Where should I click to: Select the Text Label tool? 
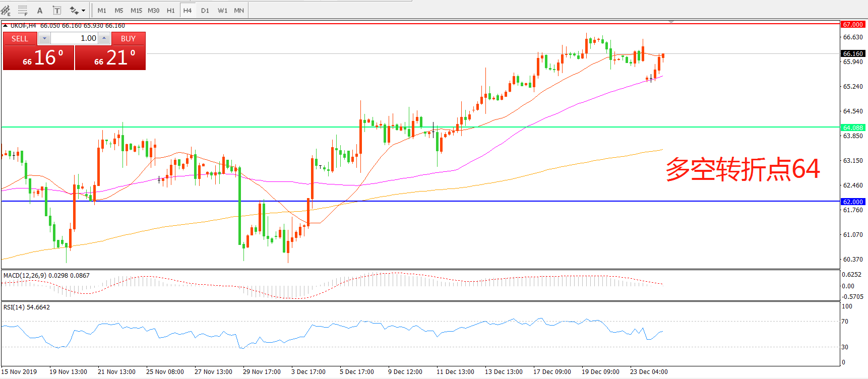pyautogui.click(x=57, y=10)
